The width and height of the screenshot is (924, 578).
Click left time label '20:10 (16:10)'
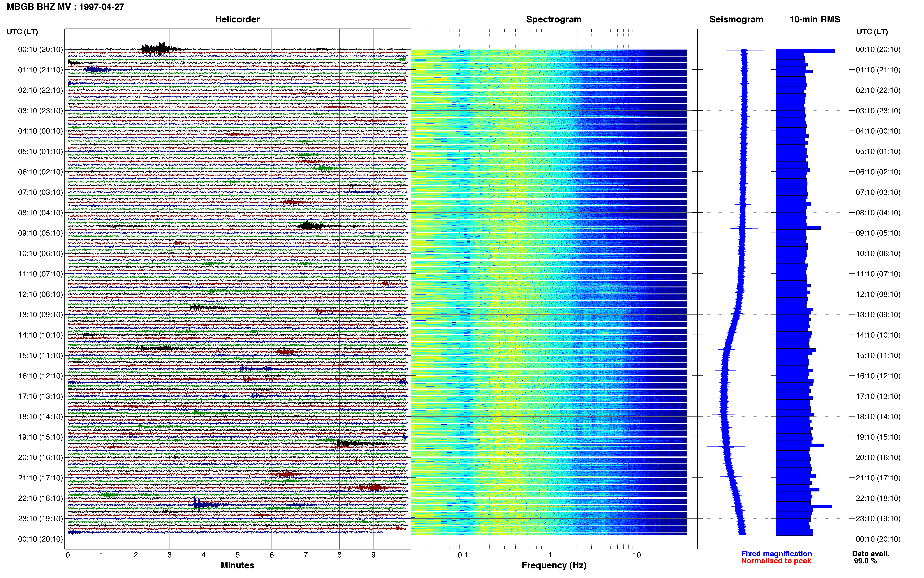tap(40, 458)
